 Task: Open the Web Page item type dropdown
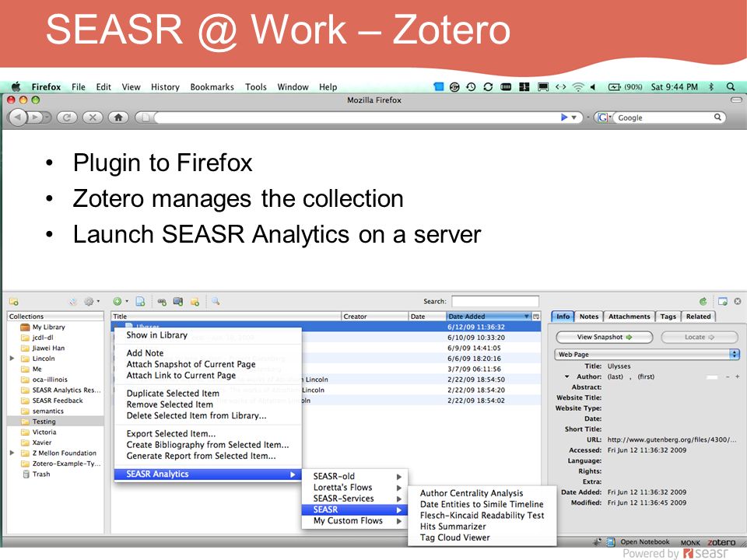pos(647,355)
